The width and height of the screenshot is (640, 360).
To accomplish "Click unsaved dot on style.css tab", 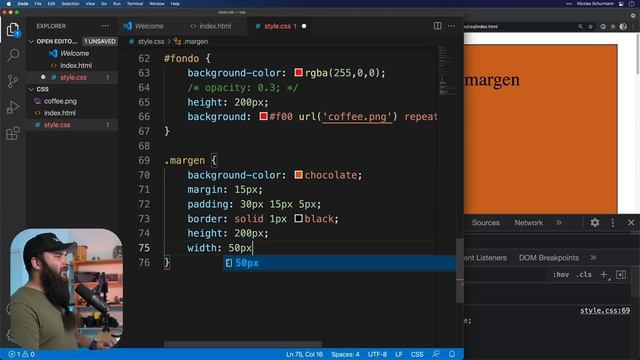I will tap(304, 26).
